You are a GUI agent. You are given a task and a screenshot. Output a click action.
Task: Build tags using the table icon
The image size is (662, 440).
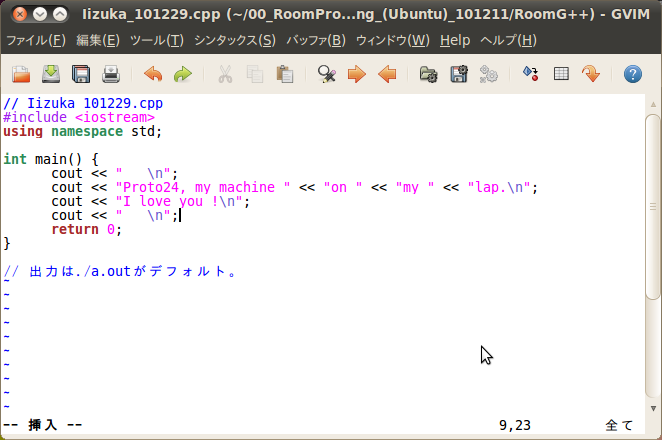click(x=561, y=74)
